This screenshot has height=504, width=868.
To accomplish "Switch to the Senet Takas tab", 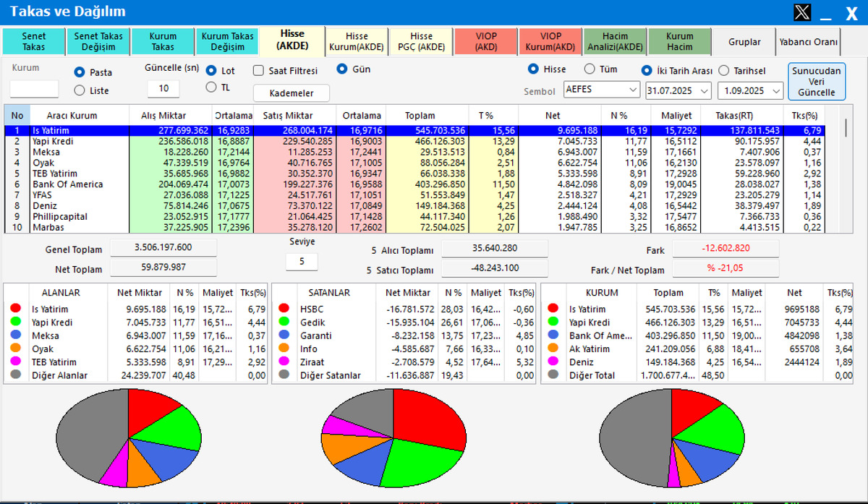I will [x=34, y=42].
